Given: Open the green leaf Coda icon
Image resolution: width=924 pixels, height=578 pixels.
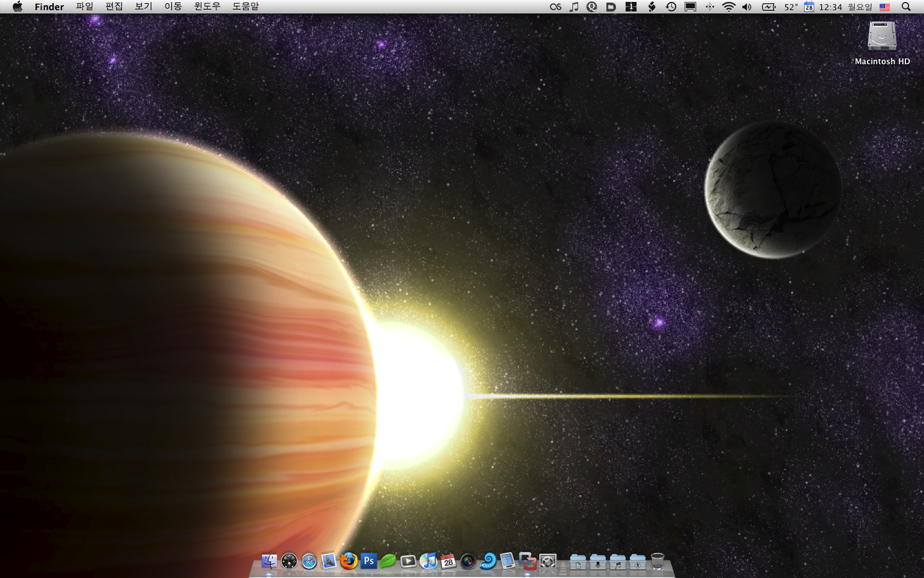Looking at the screenshot, I should point(388,561).
